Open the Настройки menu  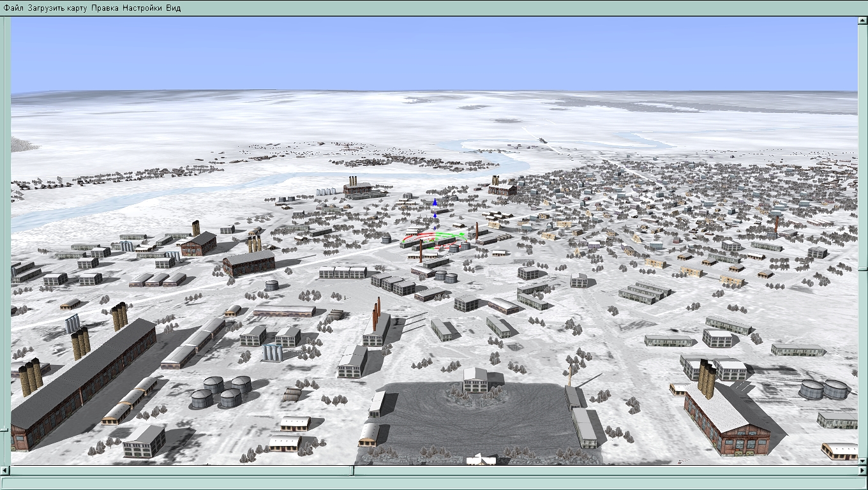point(142,8)
